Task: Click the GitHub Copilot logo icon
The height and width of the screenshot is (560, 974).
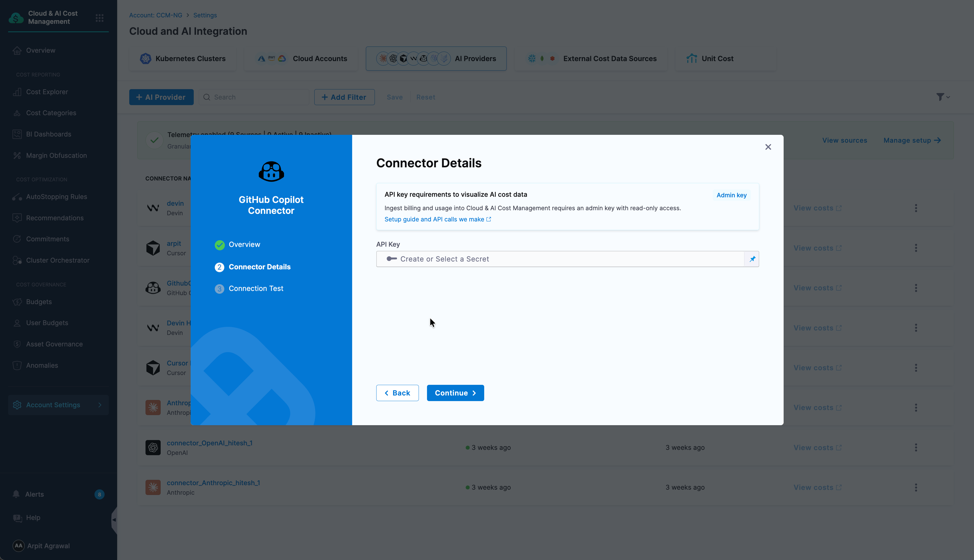Action: click(271, 171)
